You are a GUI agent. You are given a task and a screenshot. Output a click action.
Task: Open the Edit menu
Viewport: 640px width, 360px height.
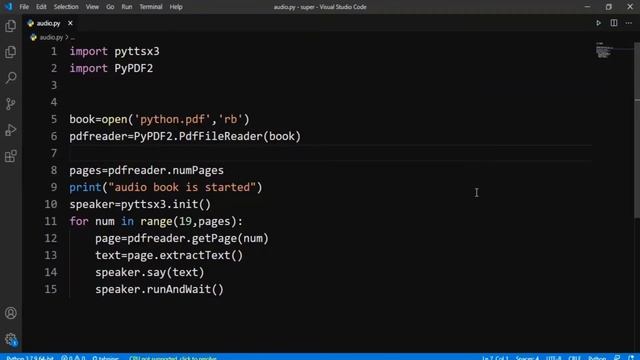click(41, 7)
